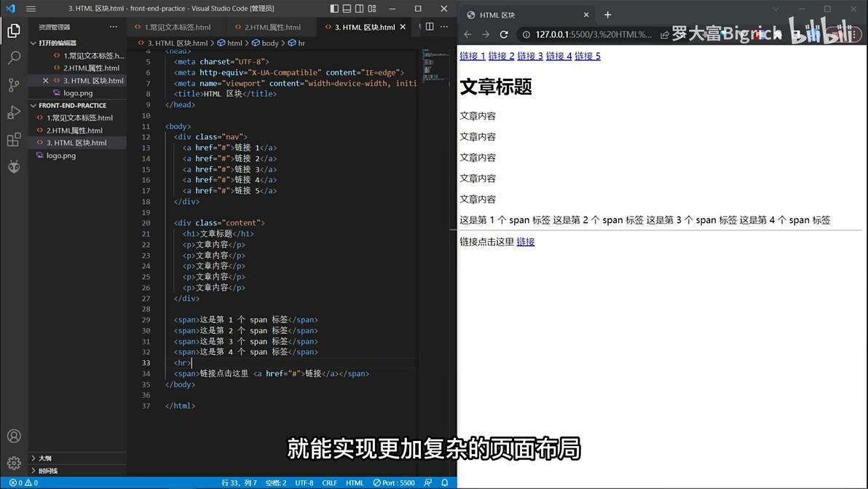Open the Source Control view

point(14,85)
